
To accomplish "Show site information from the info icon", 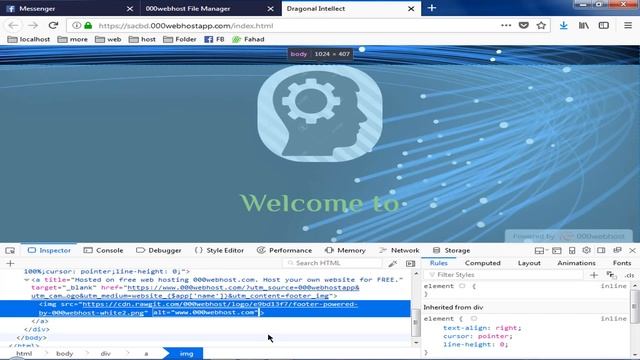I will coord(76,25).
